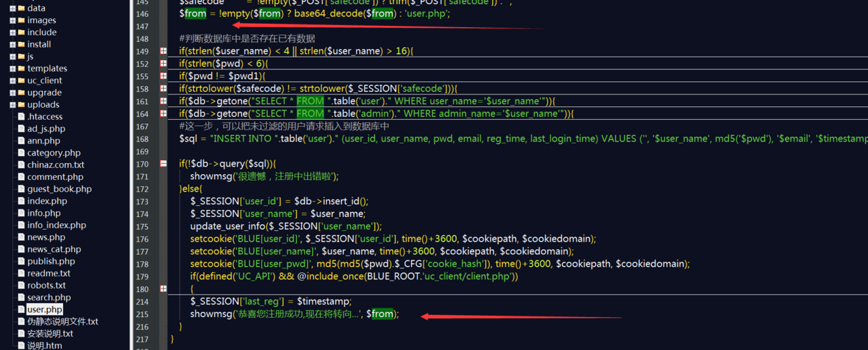Expand the templates folder node
Viewport: 868px width, 350px height.
click(x=13, y=69)
